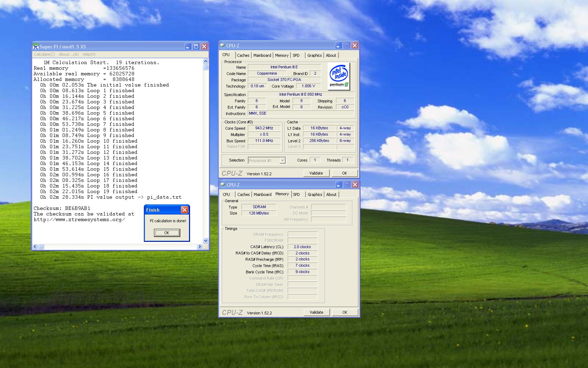Close the Super PI window

click(x=204, y=46)
